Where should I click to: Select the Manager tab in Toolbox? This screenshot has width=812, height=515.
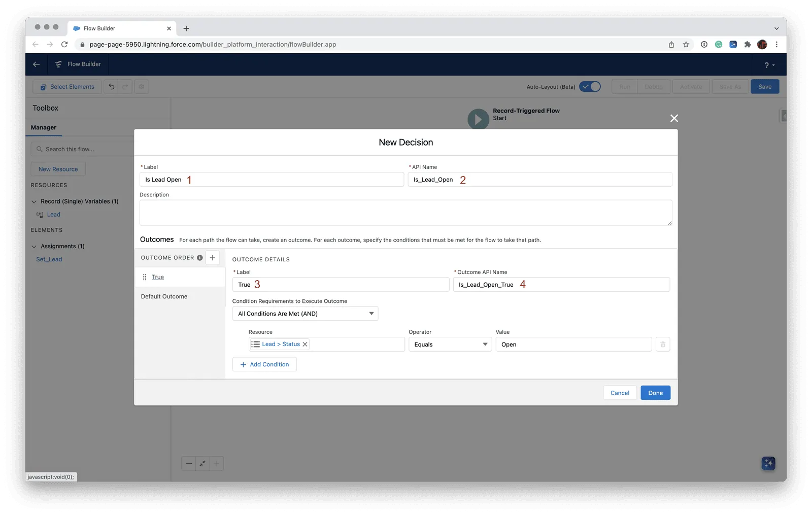point(44,127)
